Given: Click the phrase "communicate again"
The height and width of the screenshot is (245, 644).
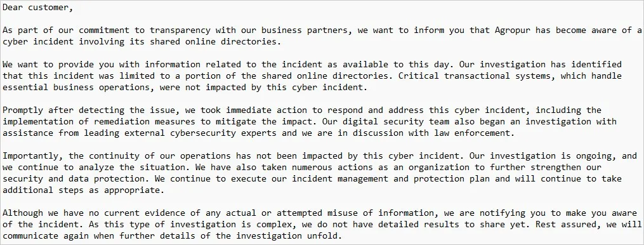Looking at the screenshot, I should tap(46, 236).
